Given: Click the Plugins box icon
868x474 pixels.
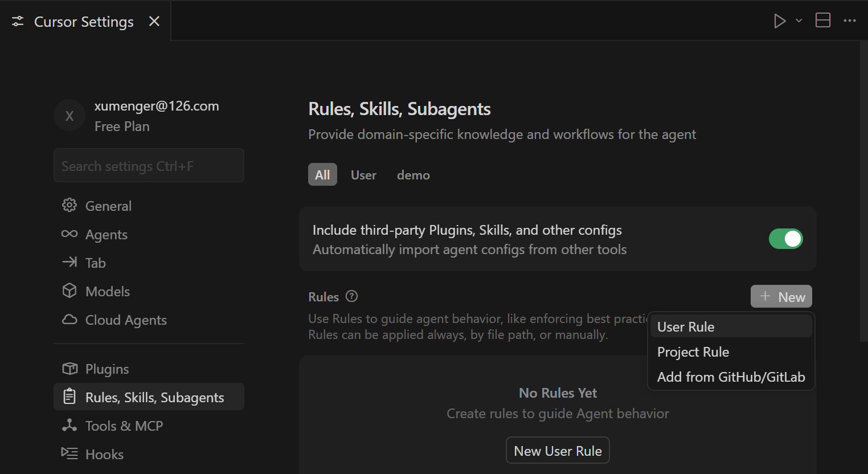Looking at the screenshot, I should [x=69, y=369].
